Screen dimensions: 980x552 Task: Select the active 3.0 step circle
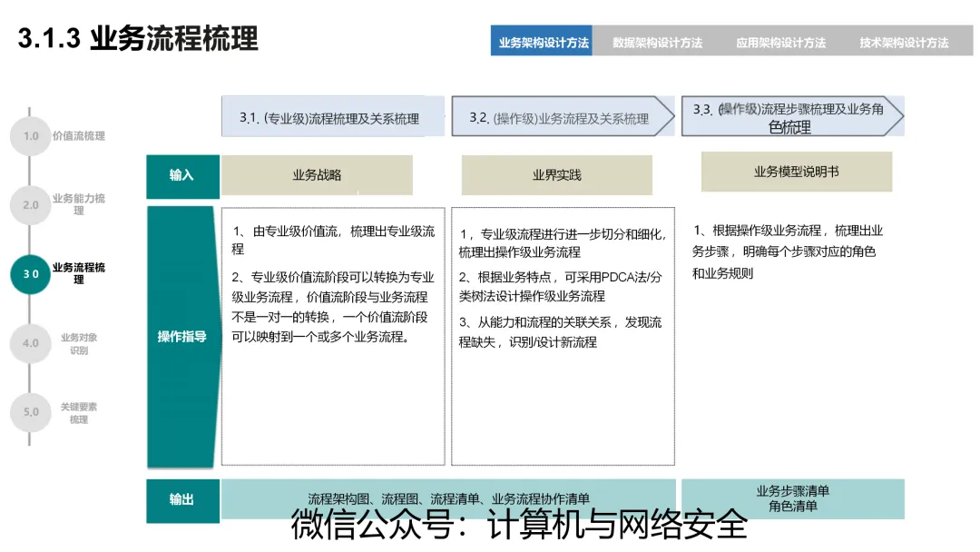click(31, 274)
